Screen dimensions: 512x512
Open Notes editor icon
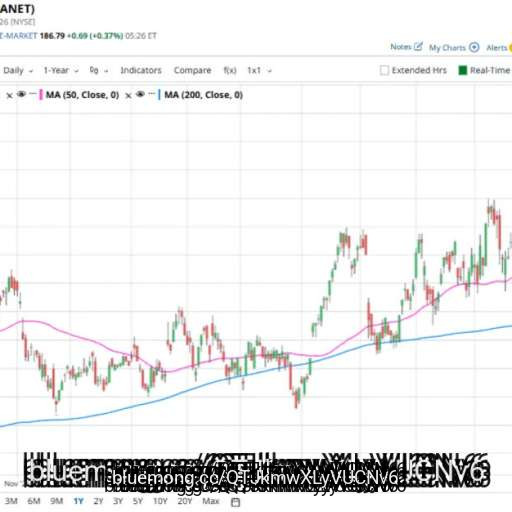pyautogui.click(x=418, y=46)
